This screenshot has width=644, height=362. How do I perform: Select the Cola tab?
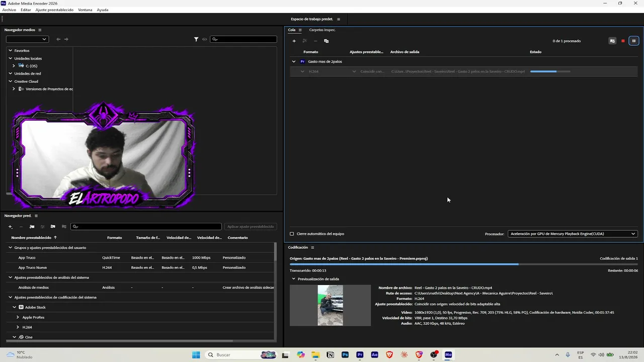point(292,30)
